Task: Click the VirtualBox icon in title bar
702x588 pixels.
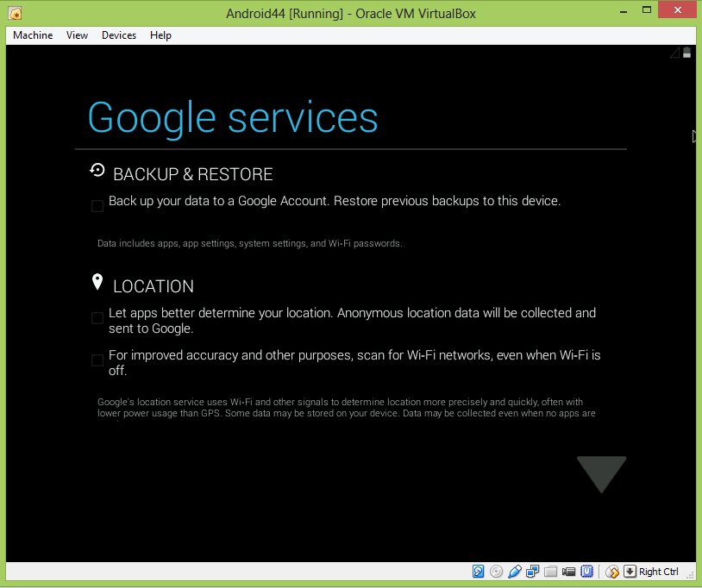Action: point(16,14)
